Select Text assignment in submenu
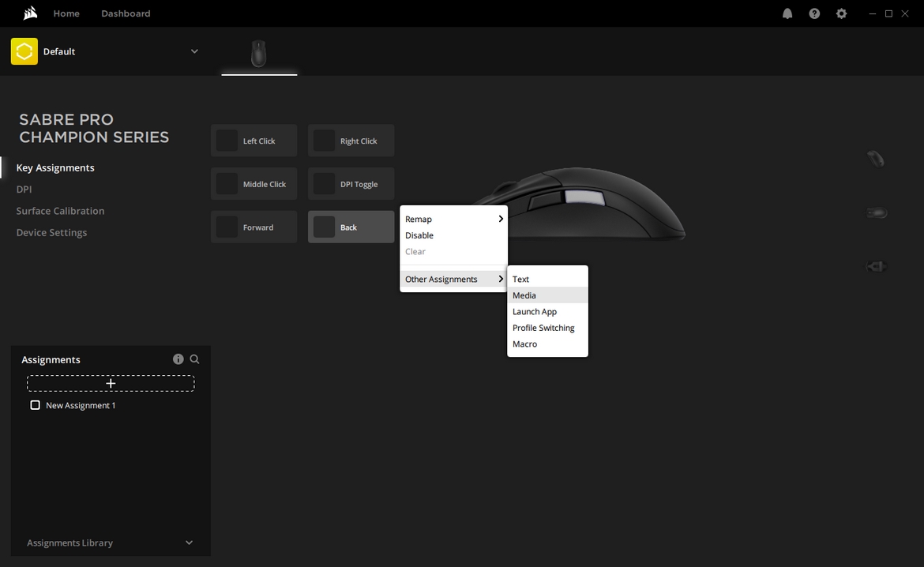 pos(547,279)
